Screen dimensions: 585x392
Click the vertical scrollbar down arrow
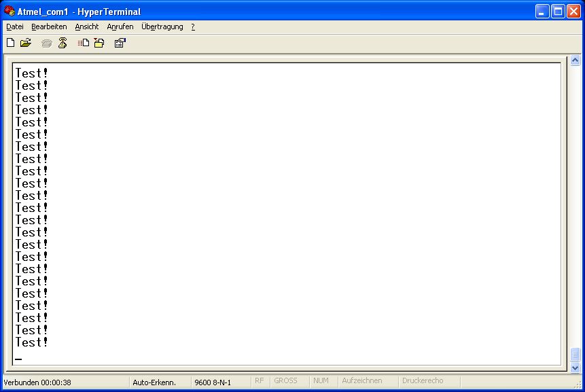click(575, 368)
